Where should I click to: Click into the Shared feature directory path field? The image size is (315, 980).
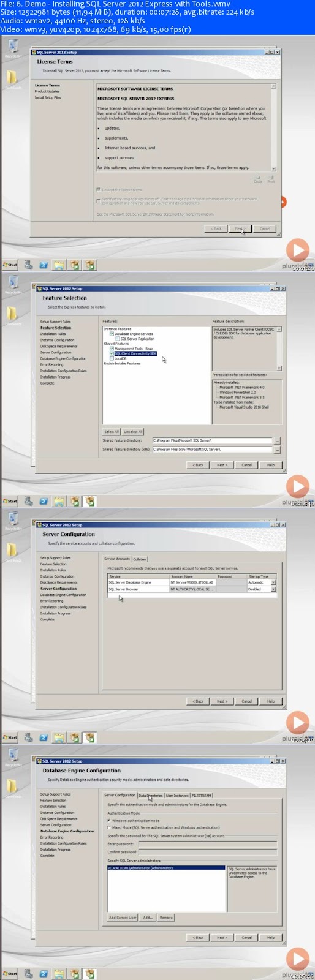click(x=212, y=440)
